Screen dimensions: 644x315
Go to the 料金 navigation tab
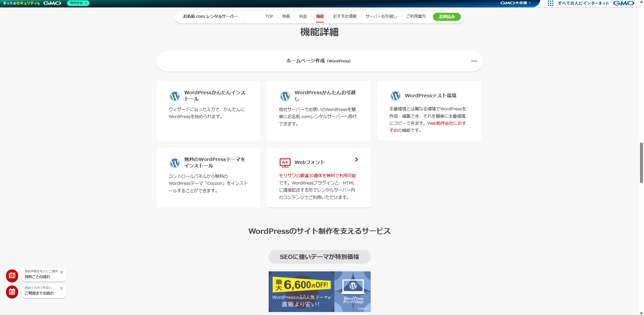click(x=303, y=16)
